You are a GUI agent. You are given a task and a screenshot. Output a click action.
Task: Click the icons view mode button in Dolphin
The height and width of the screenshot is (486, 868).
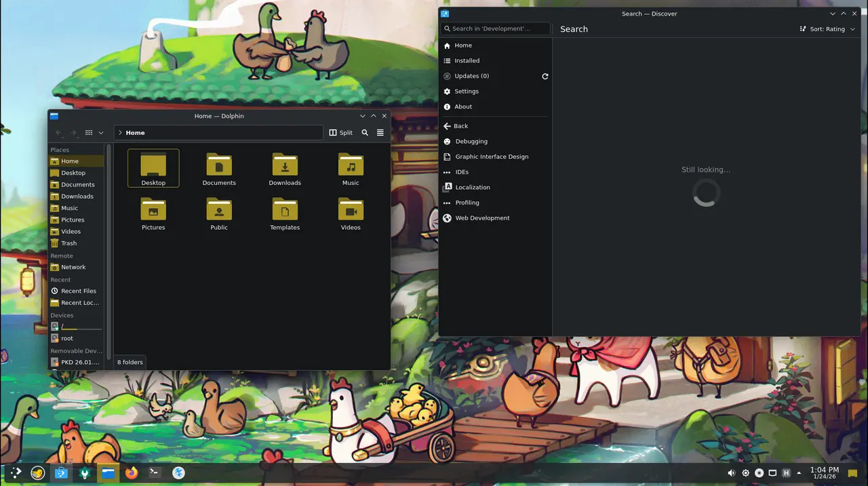click(x=89, y=133)
